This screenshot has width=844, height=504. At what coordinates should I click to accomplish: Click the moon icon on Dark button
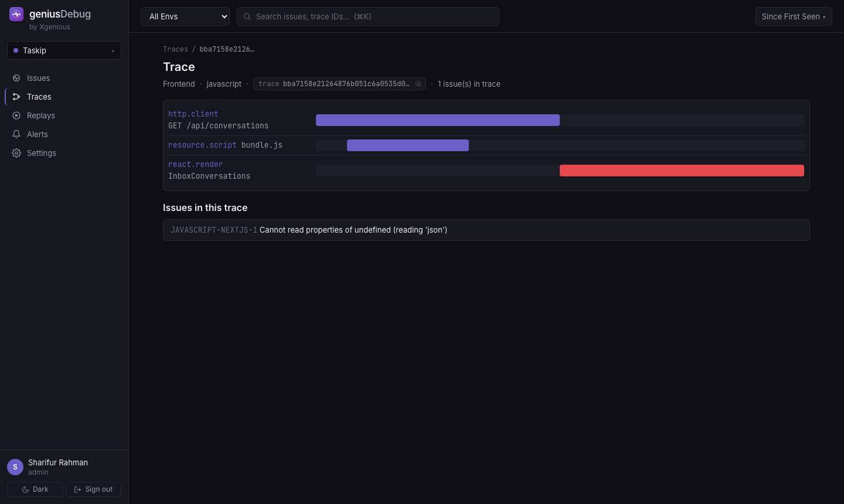[25, 489]
